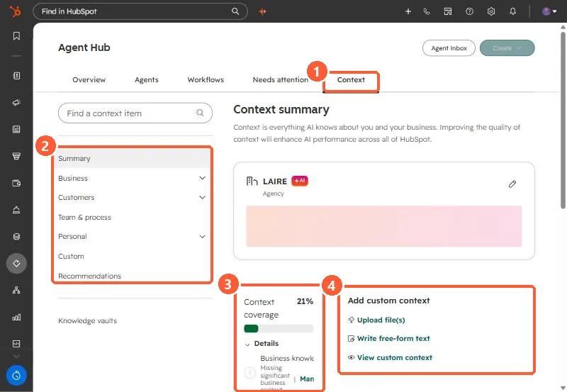The width and height of the screenshot is (567, 392).
Task: Open Bookmarks from the left sidebar
Action: point(16,36)
